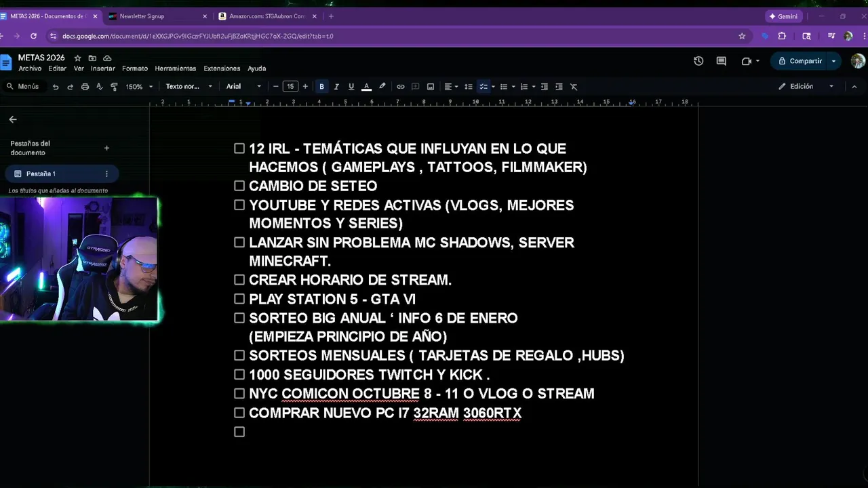The image size is (868, 488).
Task: Click the Redo arrow in toolbar
Action: pos(70,87)
